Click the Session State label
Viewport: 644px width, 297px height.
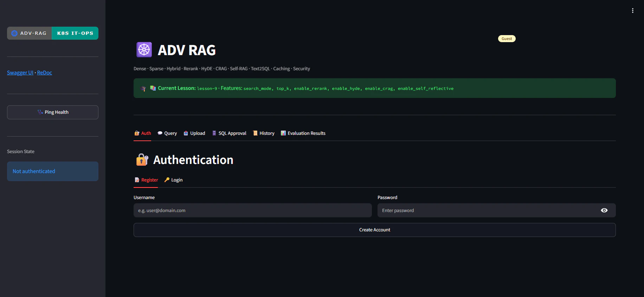[x=21, y=152]
